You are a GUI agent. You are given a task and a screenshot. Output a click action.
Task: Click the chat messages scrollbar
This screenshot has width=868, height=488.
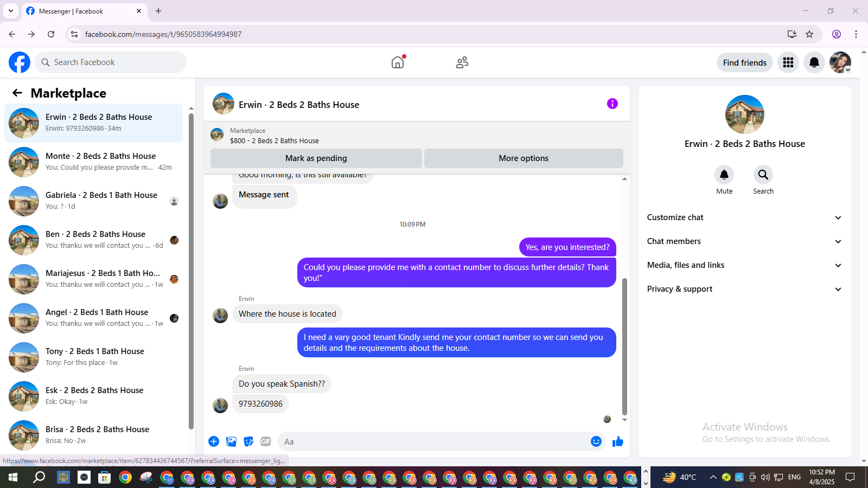click(624, 347)
